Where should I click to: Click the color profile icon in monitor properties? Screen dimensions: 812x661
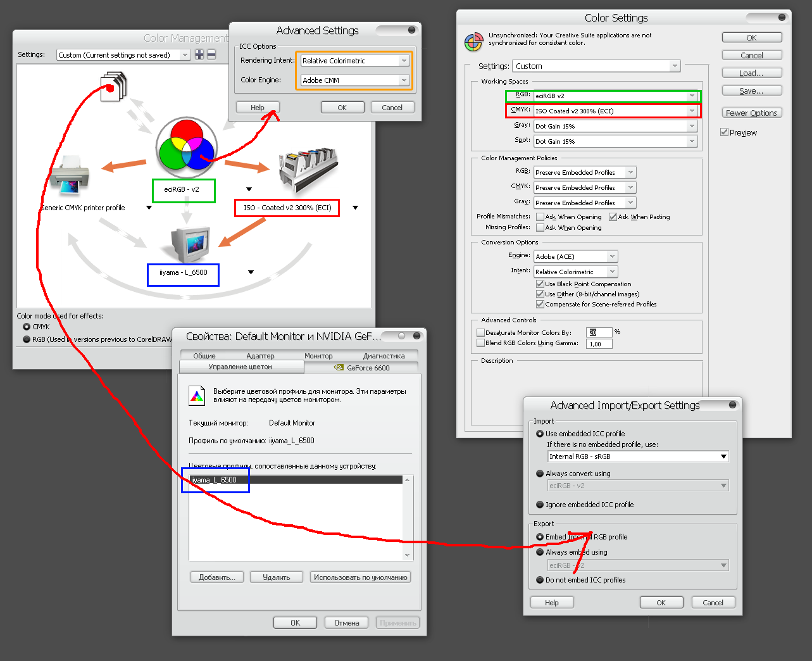[x=197, y=395]
